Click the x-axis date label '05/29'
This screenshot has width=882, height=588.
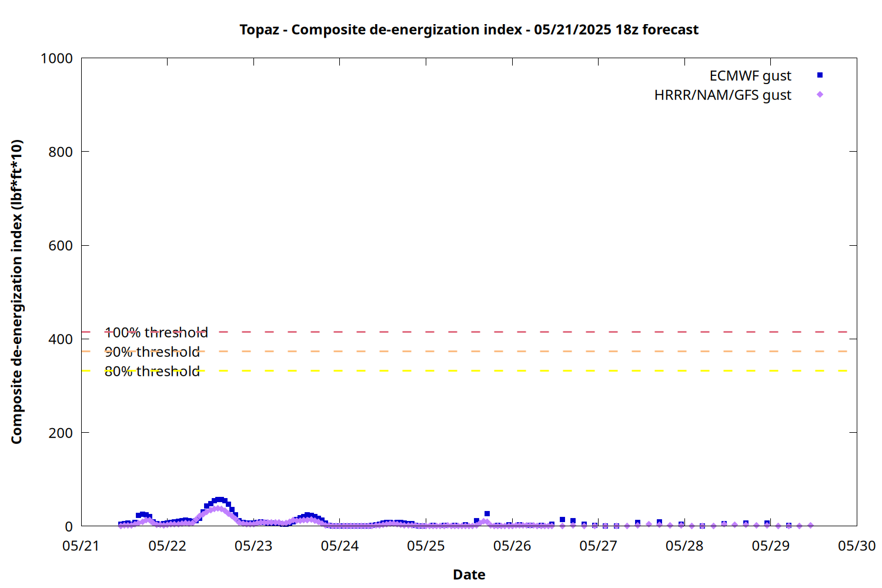771,546
